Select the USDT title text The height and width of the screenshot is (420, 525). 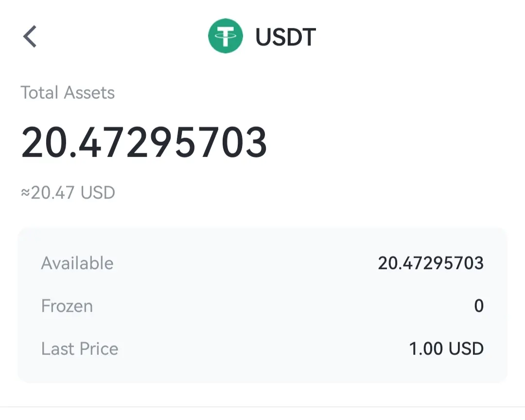pyautogui.click(x=286, y=36)
